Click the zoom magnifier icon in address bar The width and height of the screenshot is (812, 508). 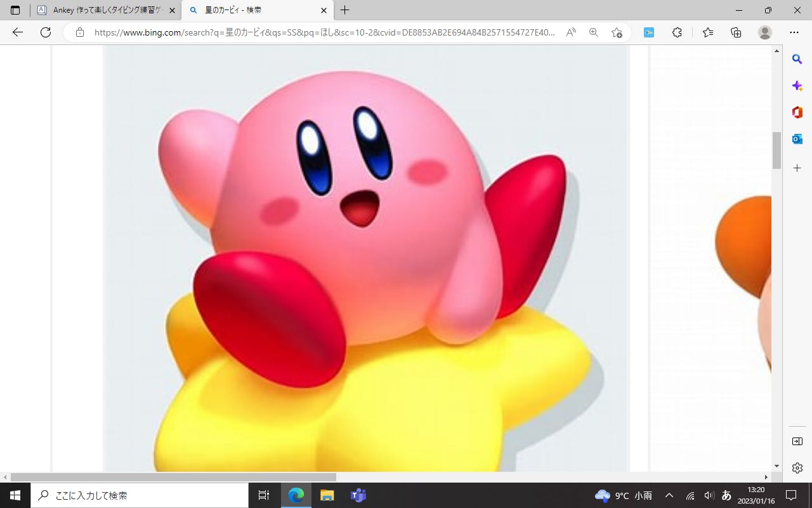pos(594,32)
